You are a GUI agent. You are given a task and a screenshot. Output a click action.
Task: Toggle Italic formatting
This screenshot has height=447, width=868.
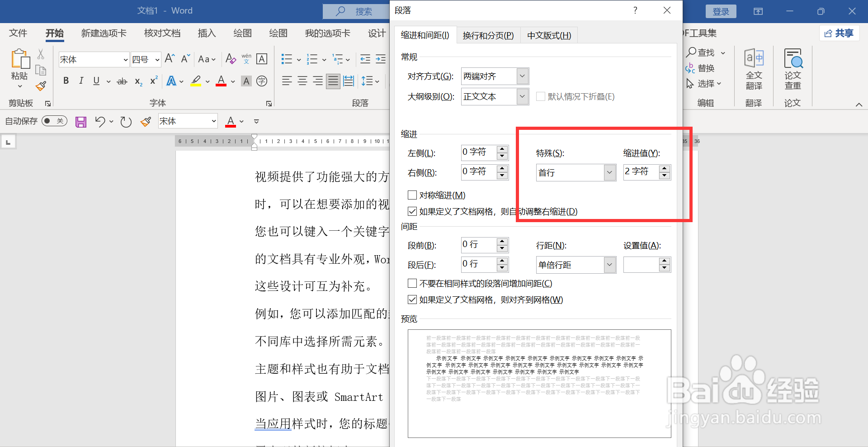pyautogui.click(x=81, y=81)
